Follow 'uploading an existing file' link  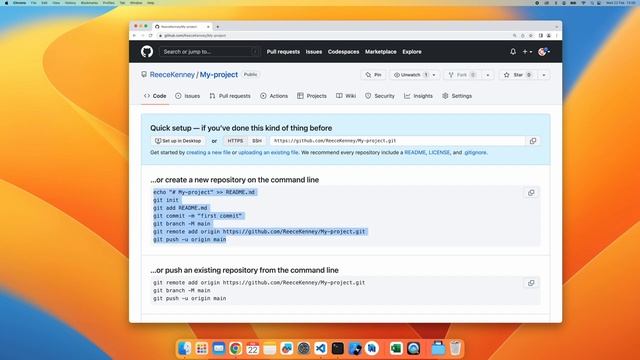268,152
